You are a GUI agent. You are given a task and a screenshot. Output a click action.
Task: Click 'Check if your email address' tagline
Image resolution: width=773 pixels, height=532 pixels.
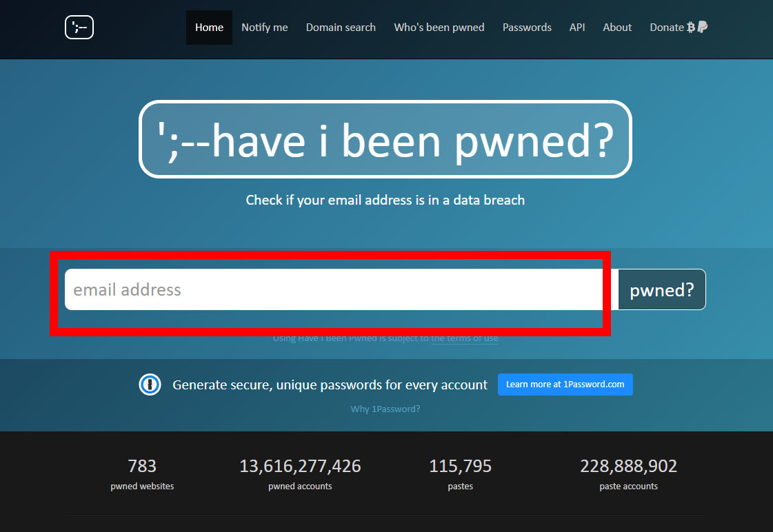click(x=385, y=200)
